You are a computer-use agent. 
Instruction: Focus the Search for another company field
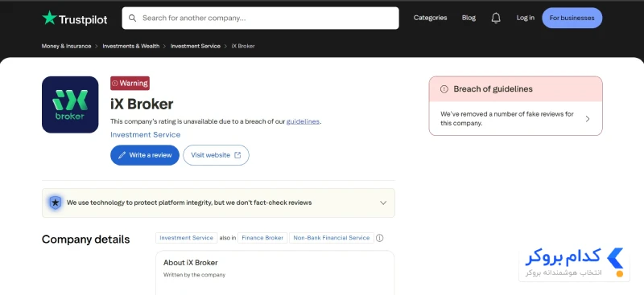click(x=260, y=18)
